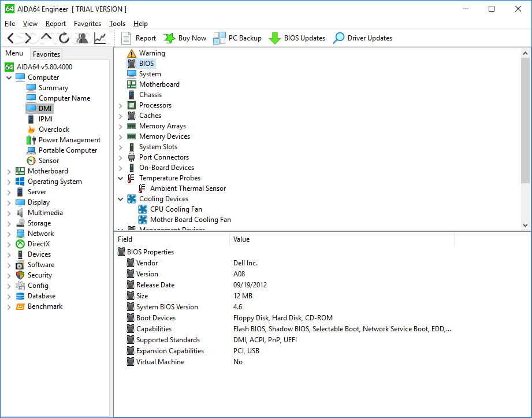Open the user manager icon in toolbar
Image resolution: width=532 pixels, height=418 pixels.
(x=82, y=38)
